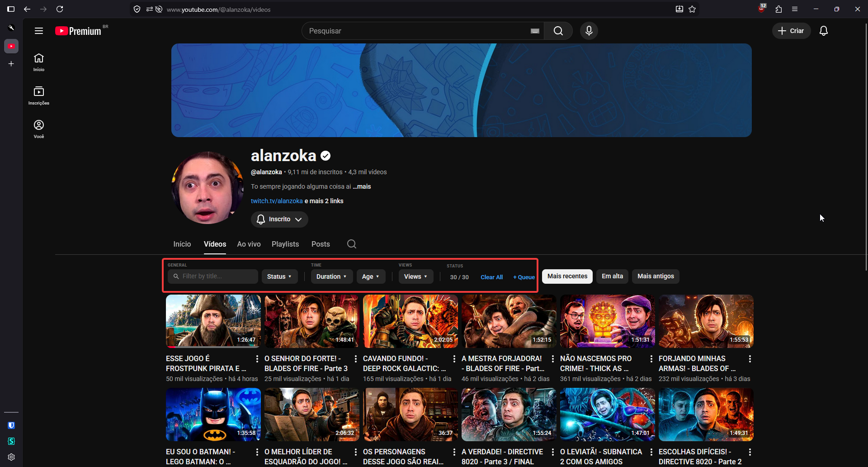The height and width of the screenshot is (467, 868).
Task: Expand the Views filter dropdown
Action: tap(416, 276)
